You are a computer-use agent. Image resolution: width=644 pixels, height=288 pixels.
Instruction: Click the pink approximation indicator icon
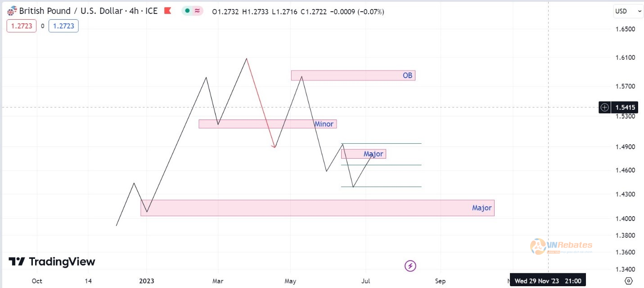[197, 11]
